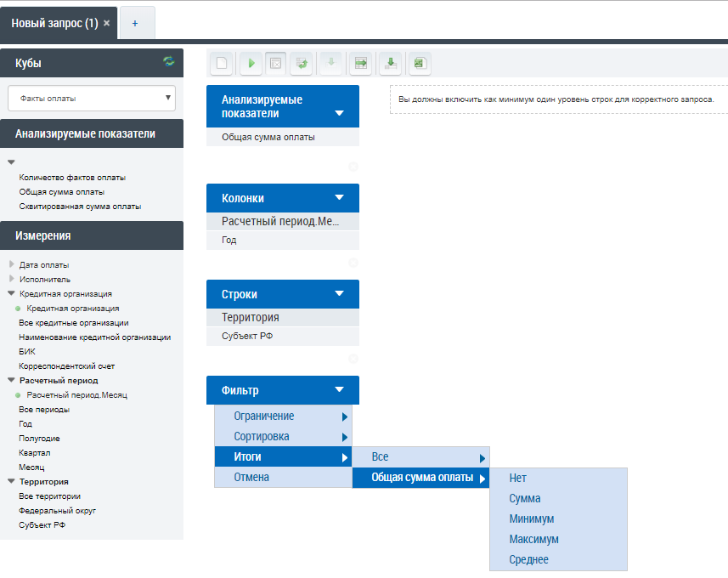Viewport: 728px width, 578px height.
Task: Select the Итоги menu item
Action: (283, 456)
